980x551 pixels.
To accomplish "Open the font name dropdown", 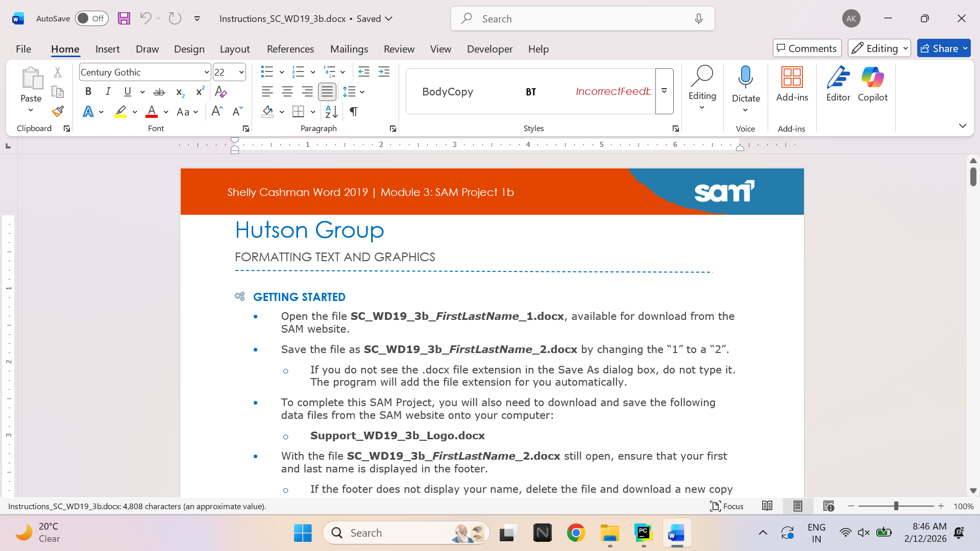I will 206,72.
